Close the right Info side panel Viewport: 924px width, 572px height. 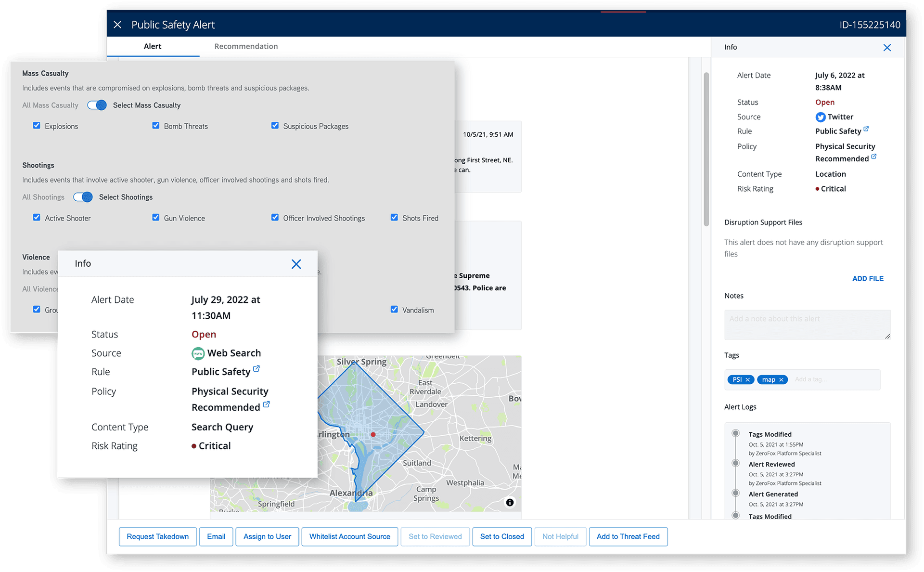coord(887,47)
